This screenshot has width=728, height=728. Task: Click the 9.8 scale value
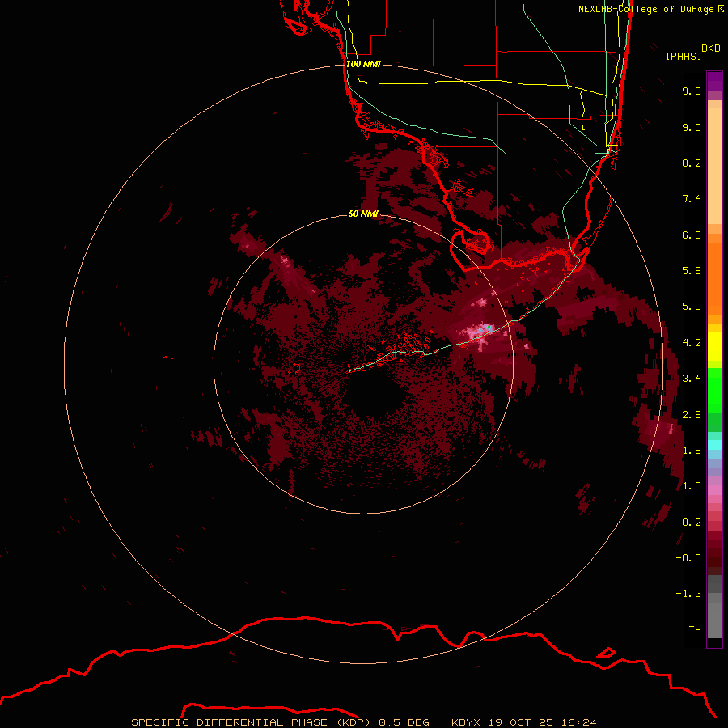[x=692, y=91]
